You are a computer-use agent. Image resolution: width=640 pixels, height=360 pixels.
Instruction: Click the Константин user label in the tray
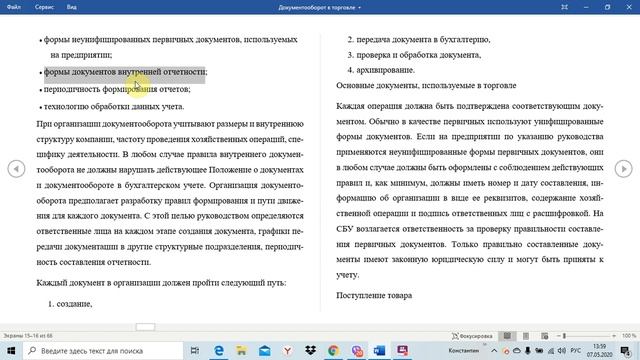464,351
